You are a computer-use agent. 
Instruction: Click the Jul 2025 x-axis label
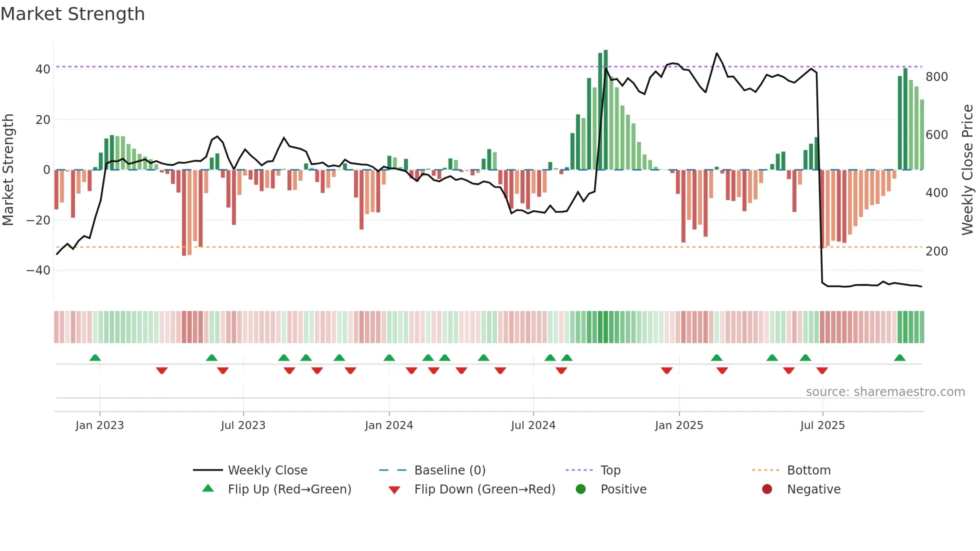tap(822, 425)
